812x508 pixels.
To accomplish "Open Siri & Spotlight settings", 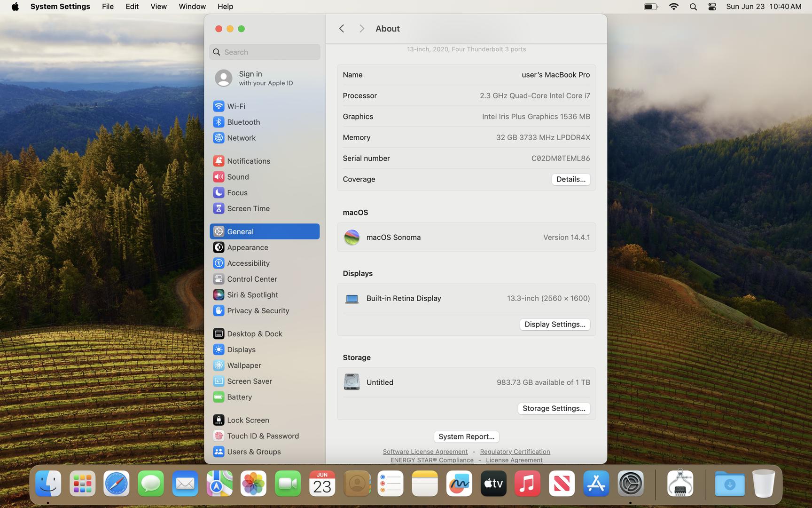I will [265, 295].
